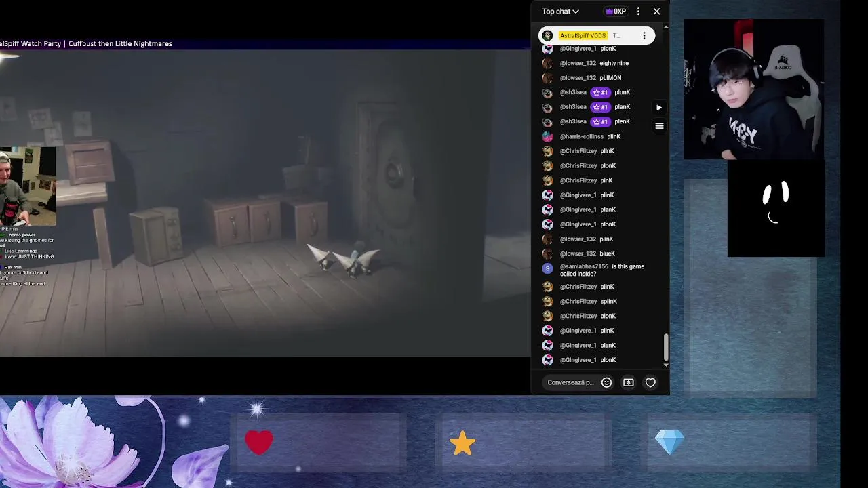The height and width of the screenshot is (488, 868).
Task: Select sh3lsea's 'plenK' message text
Action: (623, 121)
